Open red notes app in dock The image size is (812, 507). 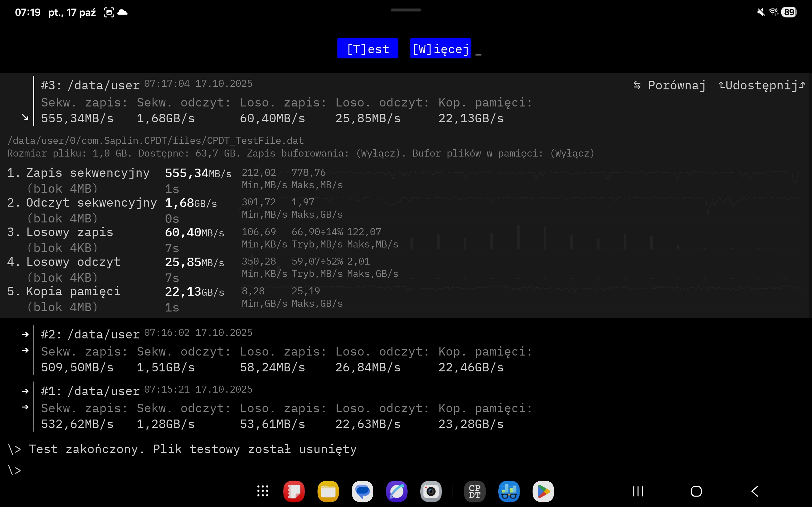294,491
